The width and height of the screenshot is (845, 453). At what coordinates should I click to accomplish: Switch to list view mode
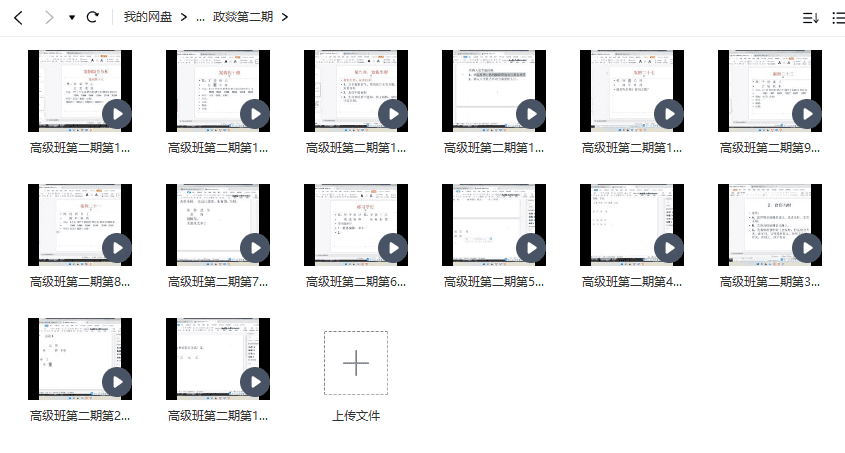[x=838, y=18]
